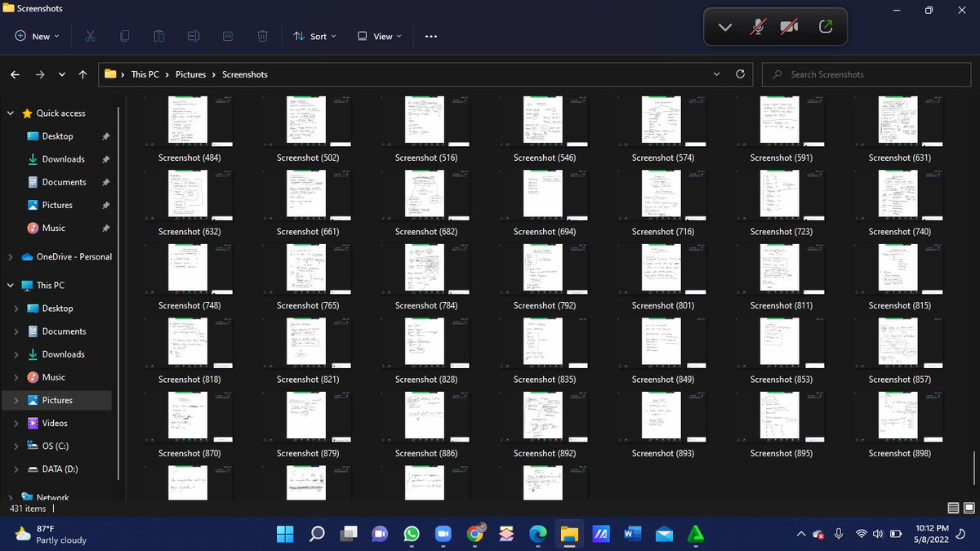
Task: Open the View dropdown
Action: [380, 36]
